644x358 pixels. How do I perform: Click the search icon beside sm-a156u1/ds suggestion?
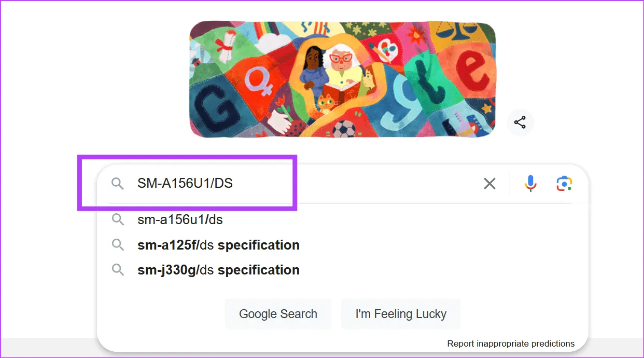pyautogui.click(x=118, y=219)
